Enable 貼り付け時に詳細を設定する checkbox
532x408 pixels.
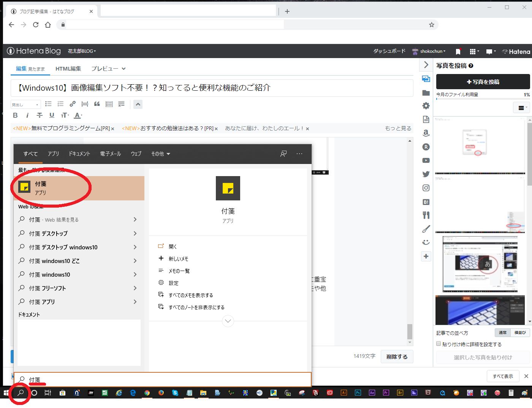438,344
